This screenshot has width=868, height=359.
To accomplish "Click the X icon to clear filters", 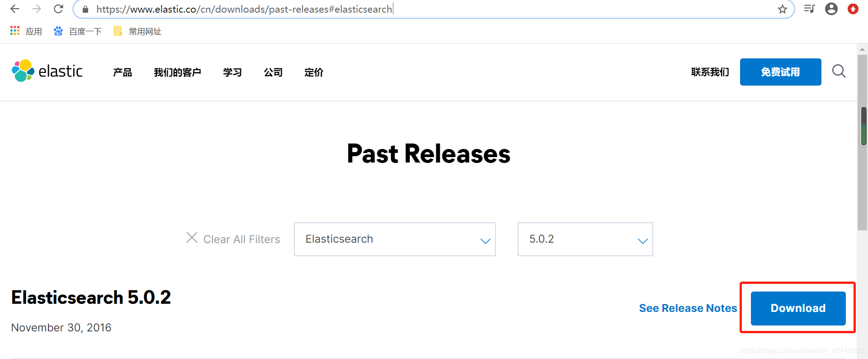I will [x=192, y=238].
